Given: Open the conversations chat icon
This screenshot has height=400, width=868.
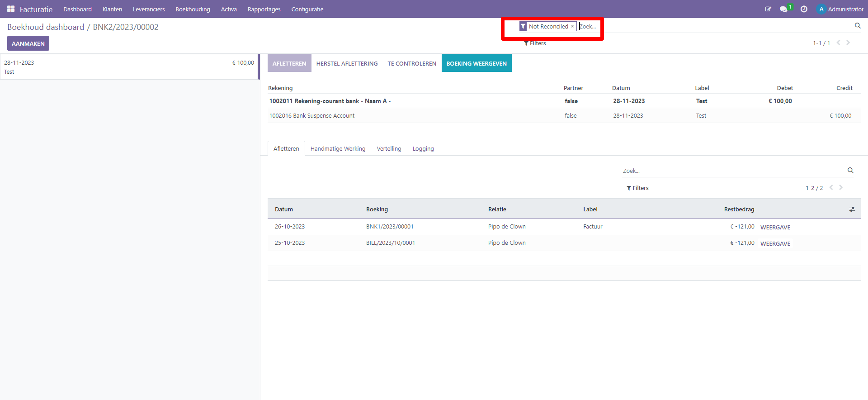Looking at the screenshot, I should pyautogui.click(x=784, y=9).
